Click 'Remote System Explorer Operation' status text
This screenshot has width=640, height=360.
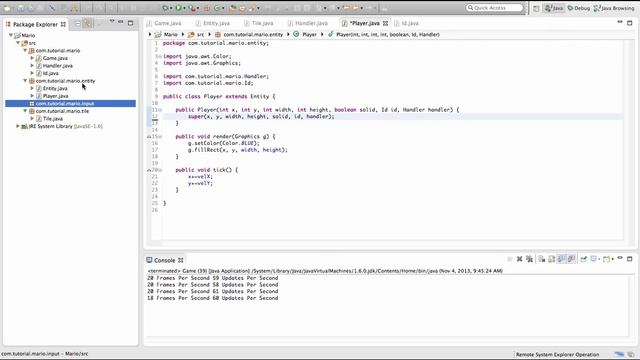558,355
